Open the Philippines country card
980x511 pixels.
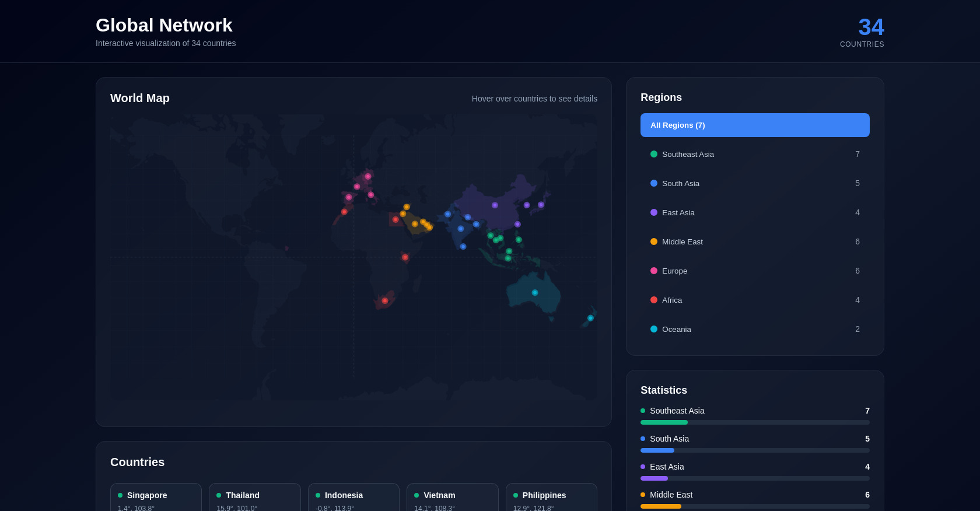pyautogui.click(x=551, y=498)
